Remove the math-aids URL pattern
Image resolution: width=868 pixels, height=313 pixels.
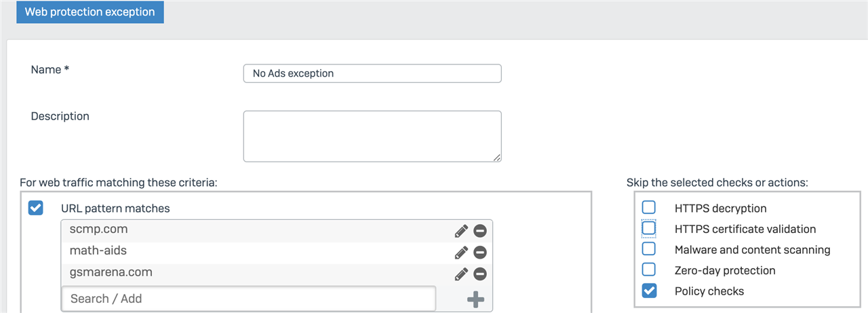point(479,253)
